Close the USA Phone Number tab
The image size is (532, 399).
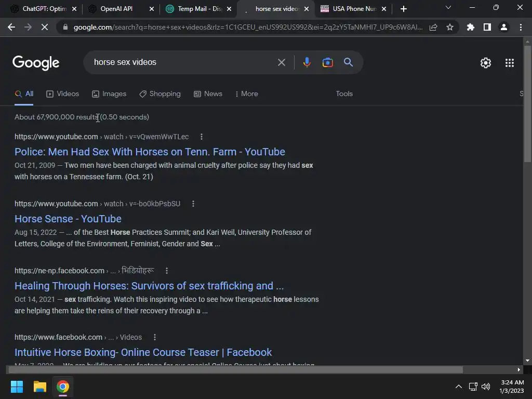click(x=384, y=9)
